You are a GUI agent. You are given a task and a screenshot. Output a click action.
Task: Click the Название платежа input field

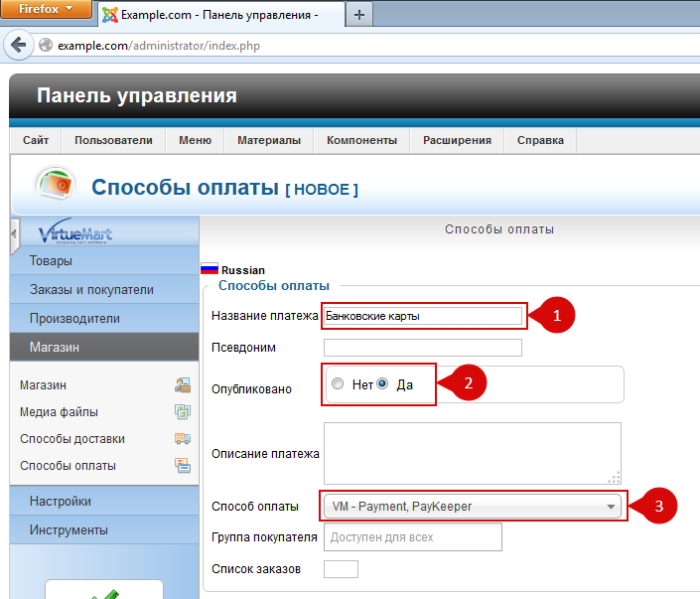(423, 316)
